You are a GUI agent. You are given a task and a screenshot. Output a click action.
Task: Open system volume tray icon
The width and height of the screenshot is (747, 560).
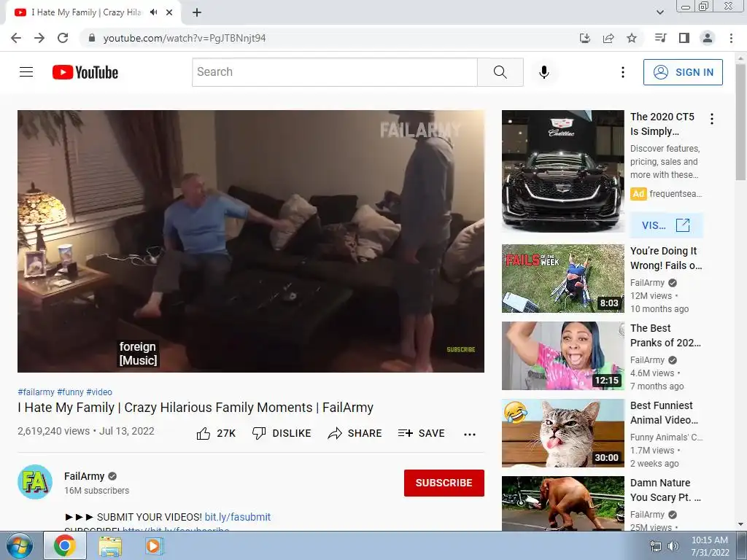coord(673,546)
